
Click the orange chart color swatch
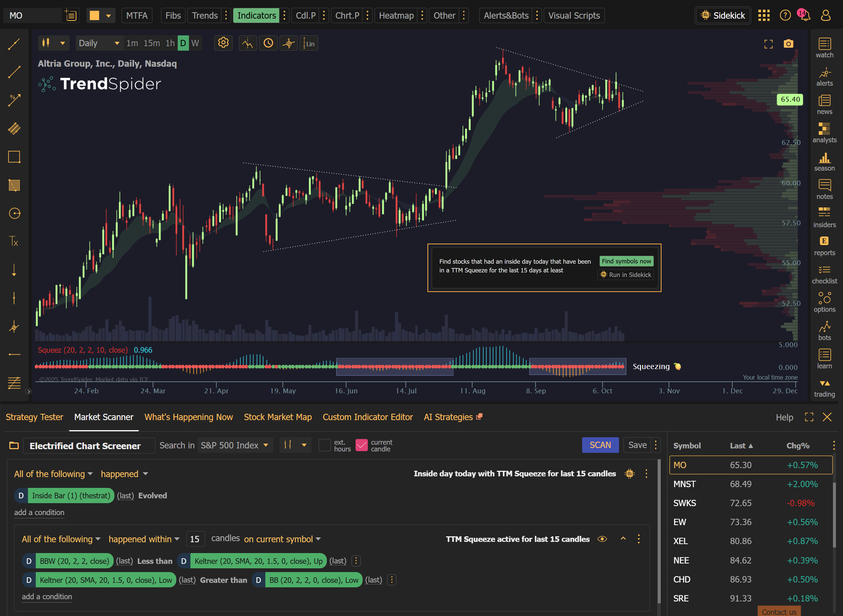[x=94, y=16]
